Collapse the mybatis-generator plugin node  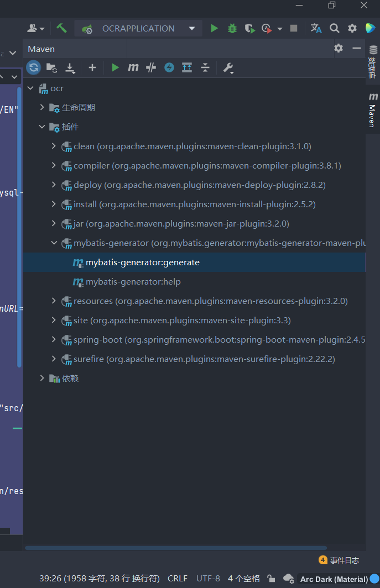click(54, 243)
